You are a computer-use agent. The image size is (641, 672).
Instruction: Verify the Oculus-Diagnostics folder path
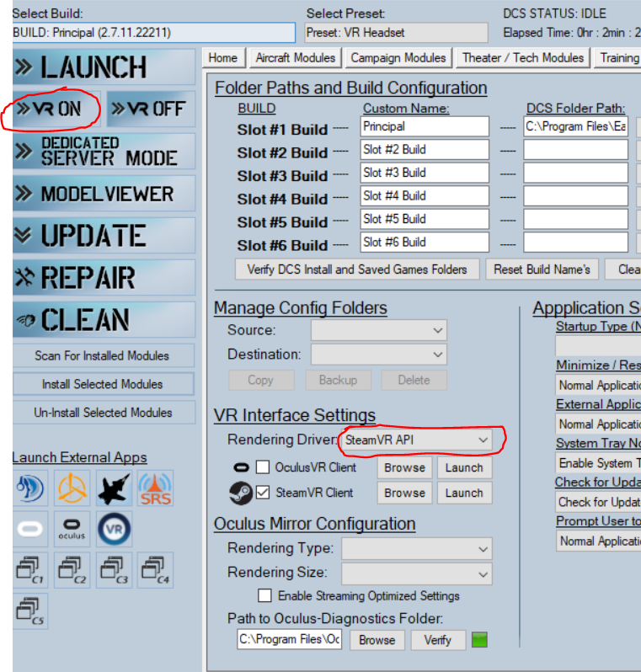(438, 640)
